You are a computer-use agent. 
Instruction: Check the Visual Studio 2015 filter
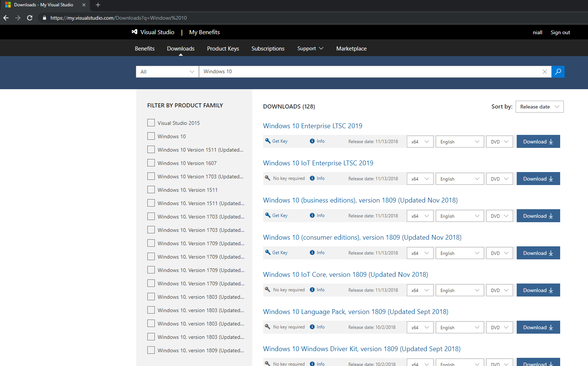(151, 123)
